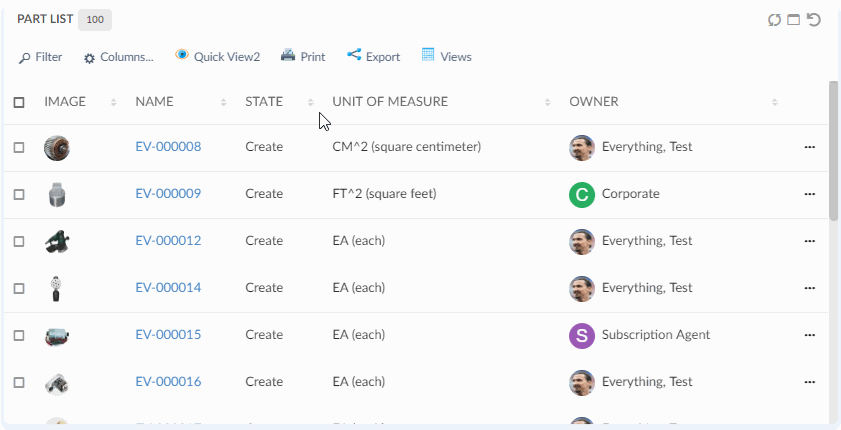Sort the table by the Name column header
This screenshot has height=430, width=841.
[155, 102]
